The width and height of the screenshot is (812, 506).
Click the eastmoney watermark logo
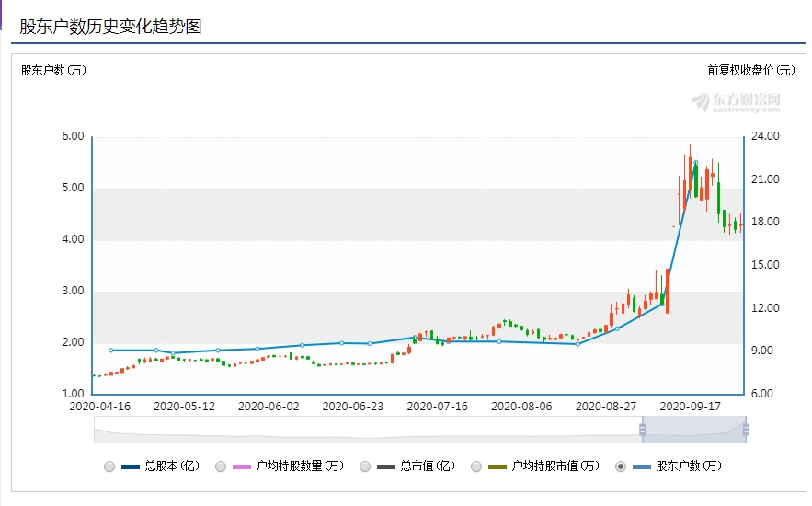coord(736,101)
